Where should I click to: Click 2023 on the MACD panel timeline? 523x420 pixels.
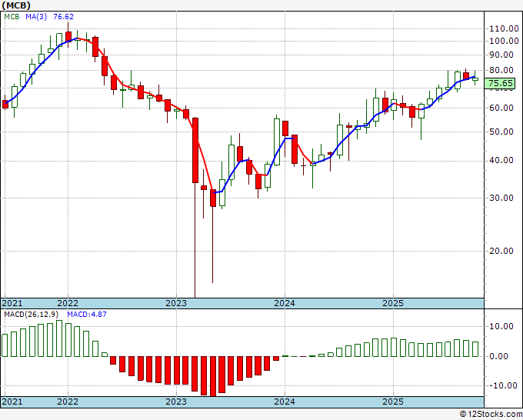pyautogui.click(x=176, y=402)
